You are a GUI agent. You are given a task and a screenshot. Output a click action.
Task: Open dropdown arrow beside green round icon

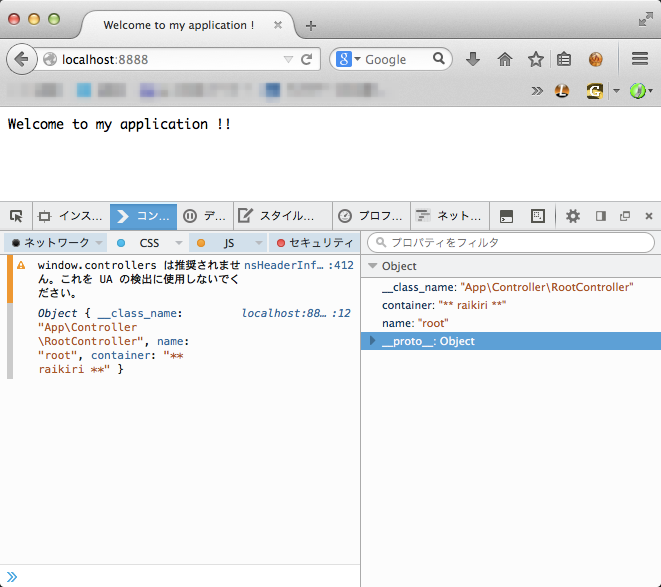pyautogui.click(x=650, y=91)
